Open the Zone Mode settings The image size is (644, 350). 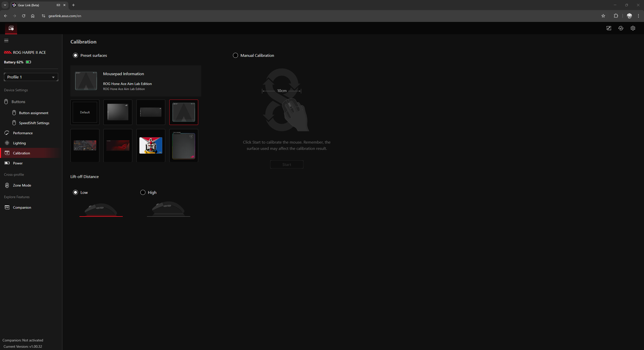(22, 185)
